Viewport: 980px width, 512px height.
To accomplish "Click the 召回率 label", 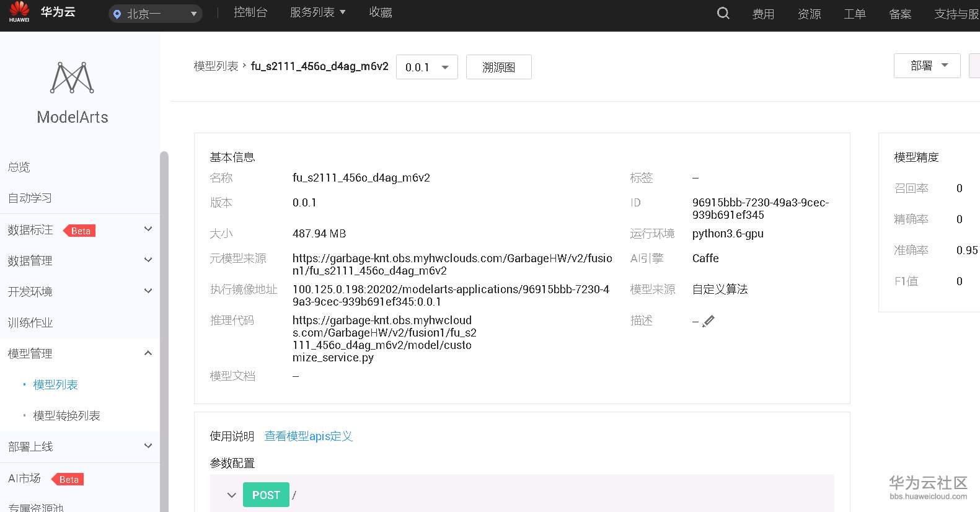I will click(911, 188).
